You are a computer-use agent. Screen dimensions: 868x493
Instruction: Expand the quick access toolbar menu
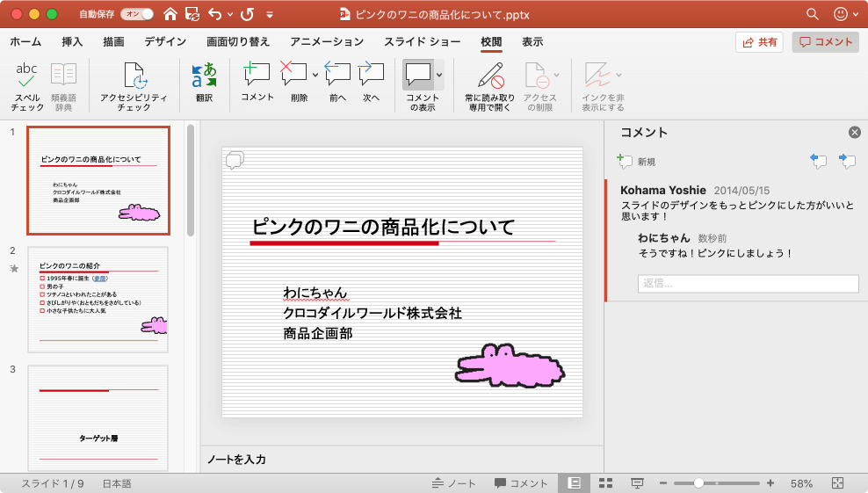[270, 15]
